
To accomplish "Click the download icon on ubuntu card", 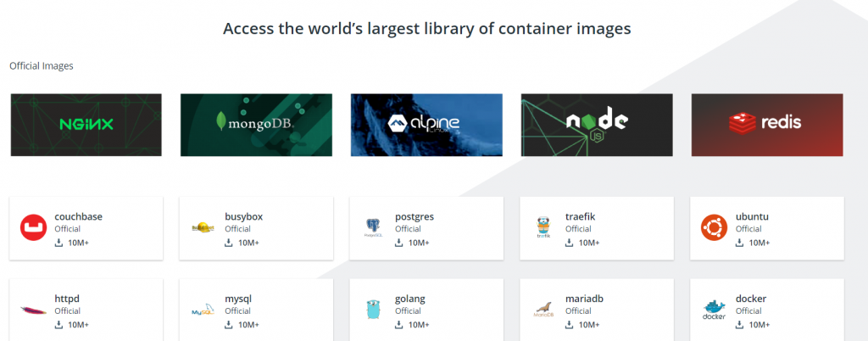I will click(741, 243).
